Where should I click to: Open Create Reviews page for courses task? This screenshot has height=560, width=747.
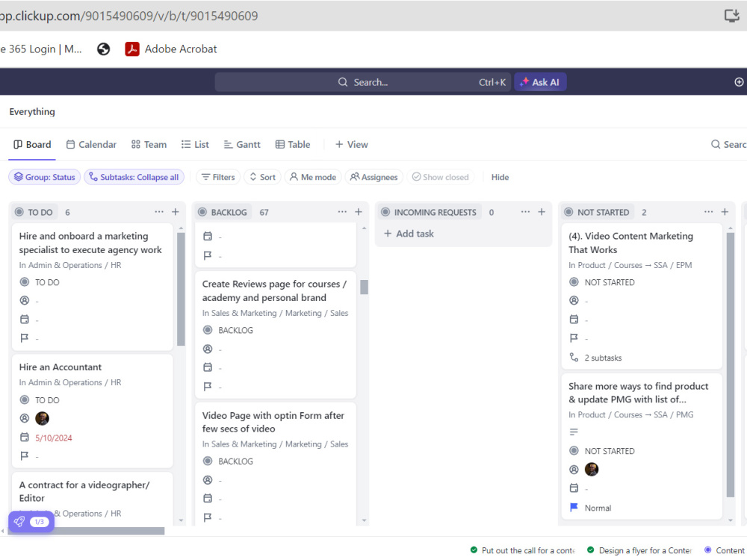pos(274,290)
